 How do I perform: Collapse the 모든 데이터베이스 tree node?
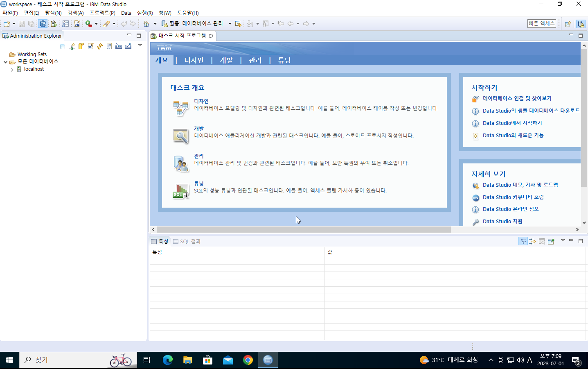coord(5,62)
